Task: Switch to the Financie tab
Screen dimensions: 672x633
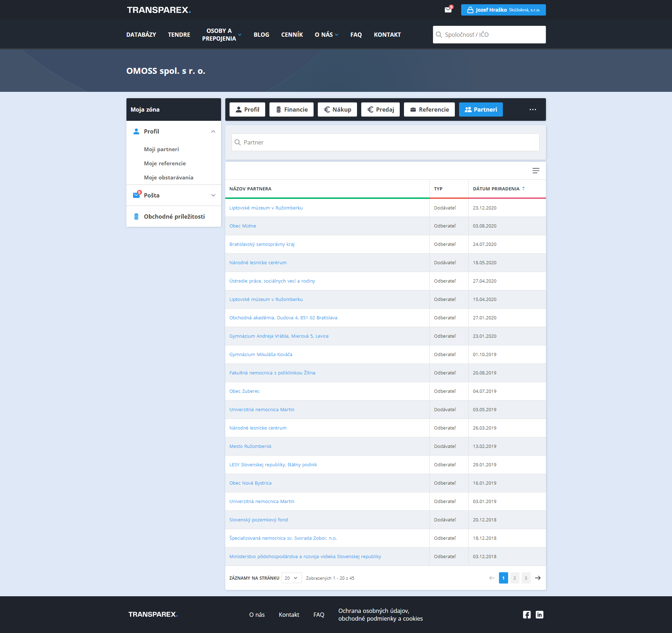Action: click(291, 110)
